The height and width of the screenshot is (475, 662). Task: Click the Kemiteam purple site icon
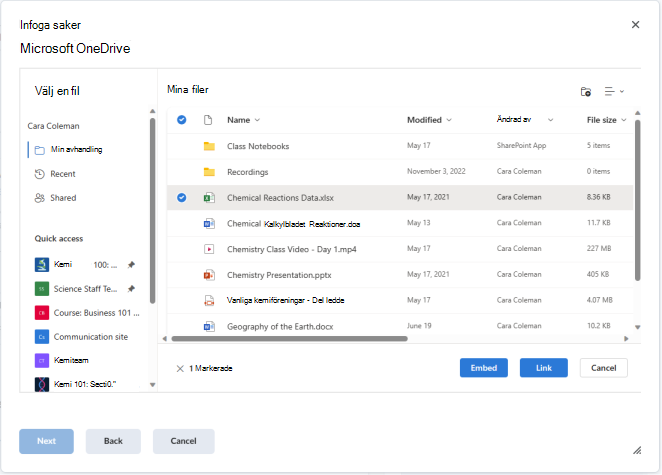pyautogui.click(x=42, y=361)
